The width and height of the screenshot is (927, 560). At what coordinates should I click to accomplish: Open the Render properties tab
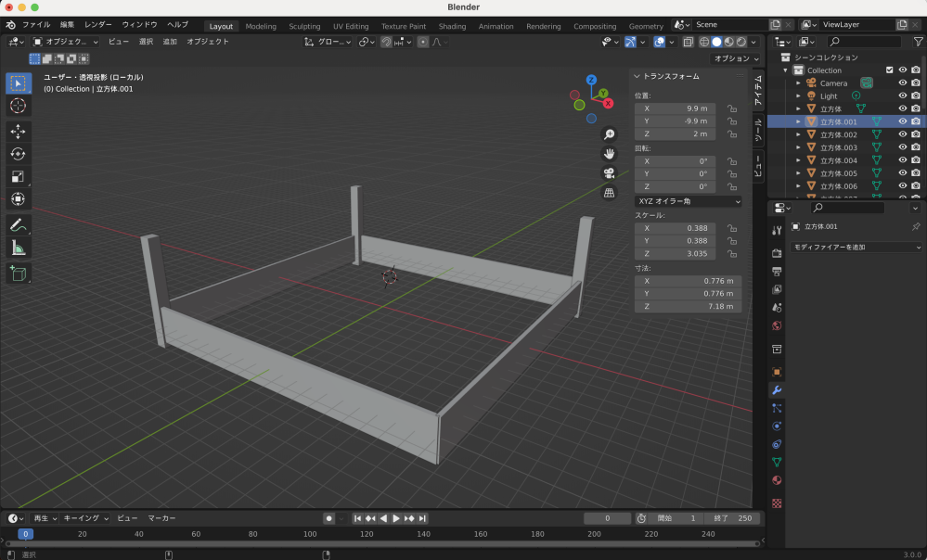tap(777, 253)
